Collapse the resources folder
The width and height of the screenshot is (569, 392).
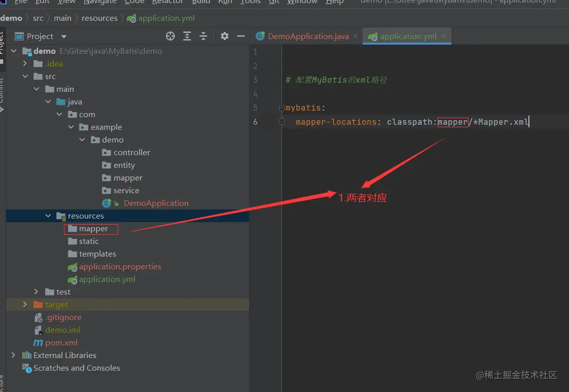[x=48, y=216]
